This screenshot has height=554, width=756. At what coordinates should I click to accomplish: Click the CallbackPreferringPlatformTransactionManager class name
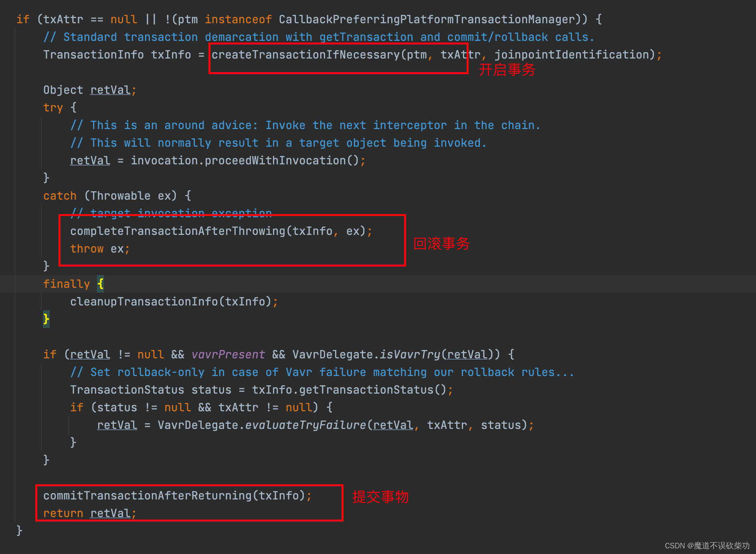point(427,19)
